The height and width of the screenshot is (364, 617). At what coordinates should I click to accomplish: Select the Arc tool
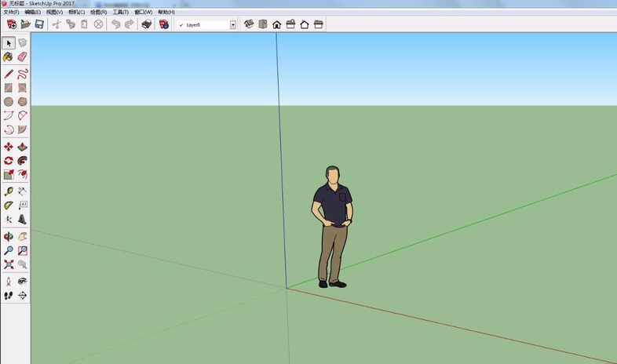tap(9, 115)
